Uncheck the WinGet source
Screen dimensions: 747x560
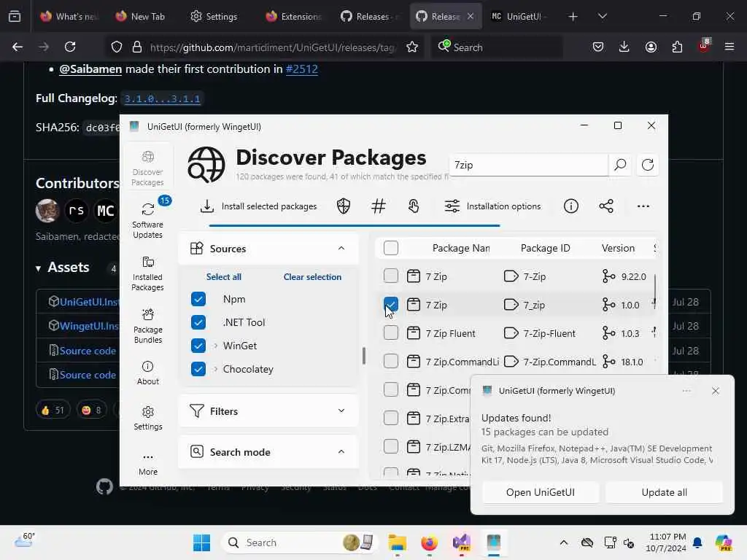point(198,346)
